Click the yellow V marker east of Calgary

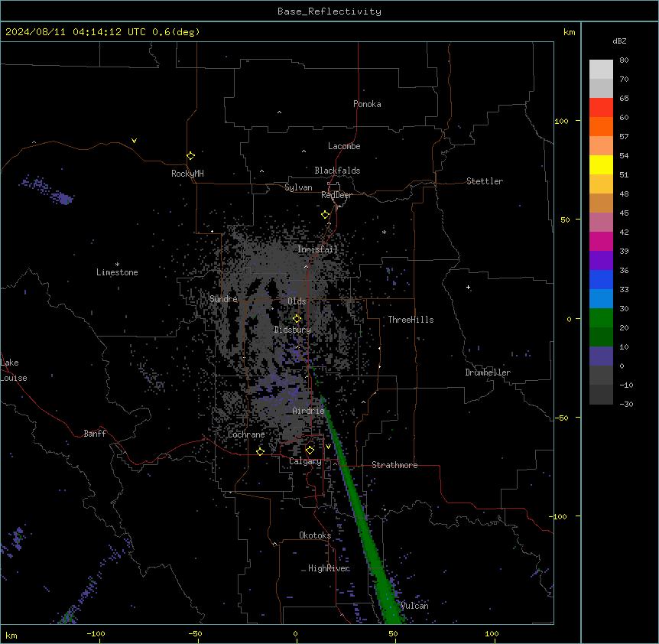pos(328,447)
